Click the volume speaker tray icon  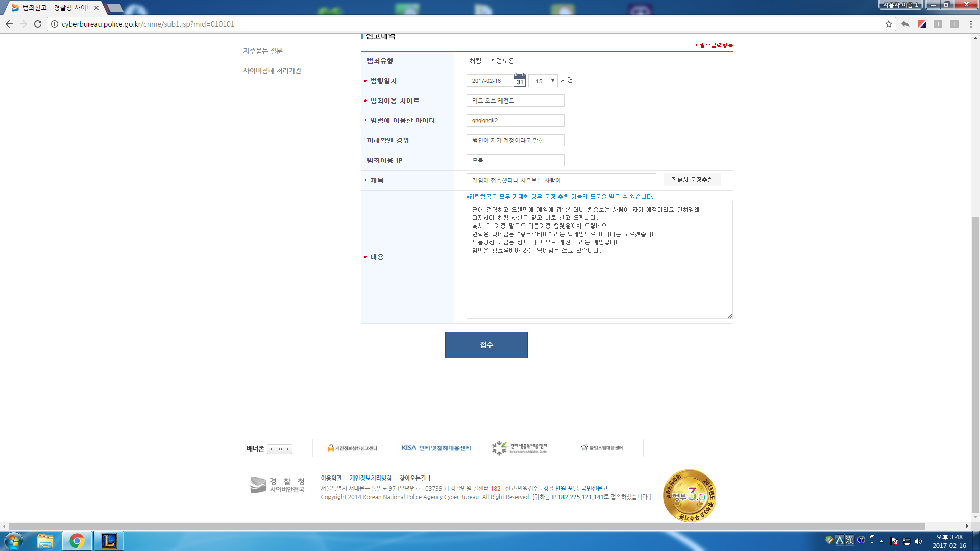(x=919, y=541)
